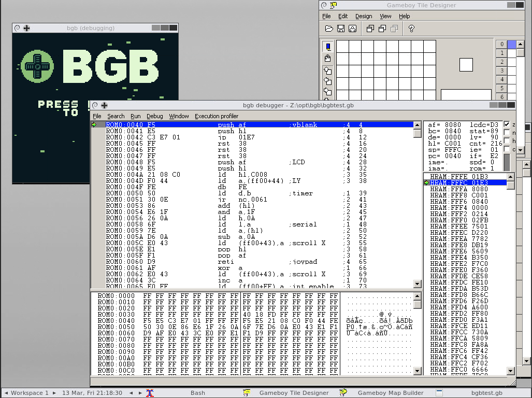Open Window menu in bgb debugger
The height and width of the screenshot is (398, 532).
179,116
